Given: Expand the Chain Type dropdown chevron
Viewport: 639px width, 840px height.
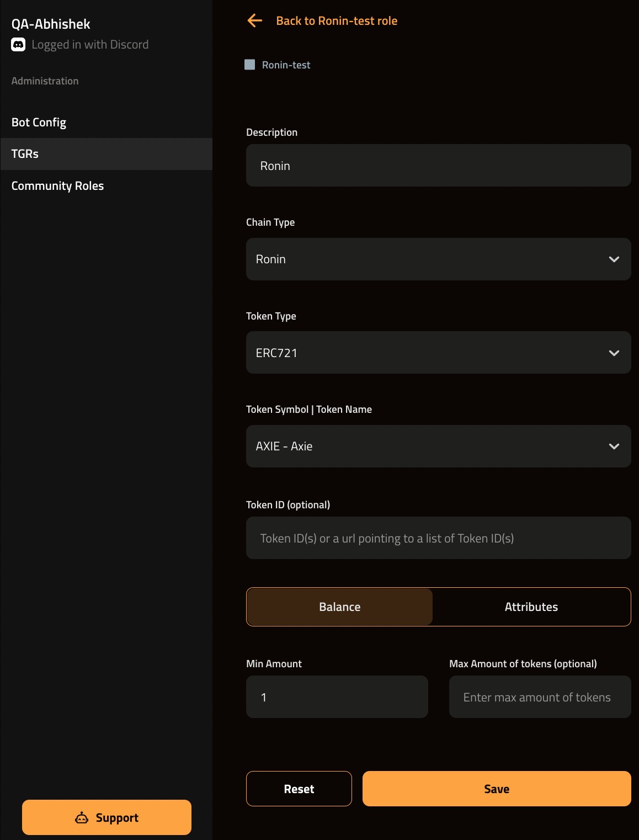Looking at the screenshot, I should 614,259.
